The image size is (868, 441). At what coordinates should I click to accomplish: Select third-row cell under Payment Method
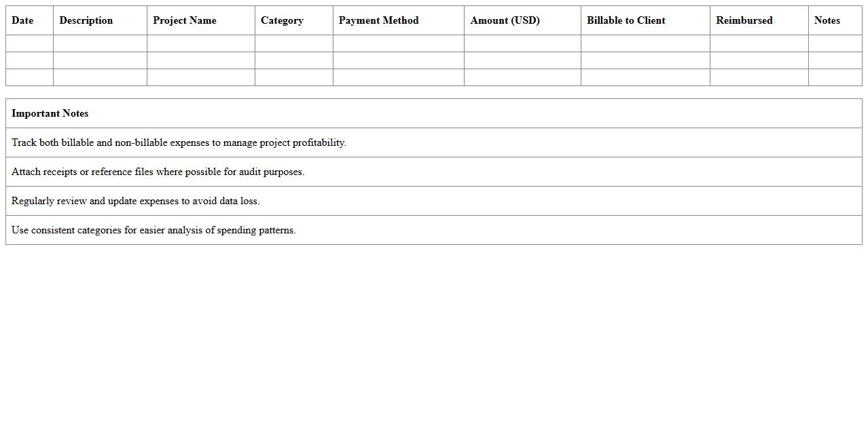tap(398, 77)
